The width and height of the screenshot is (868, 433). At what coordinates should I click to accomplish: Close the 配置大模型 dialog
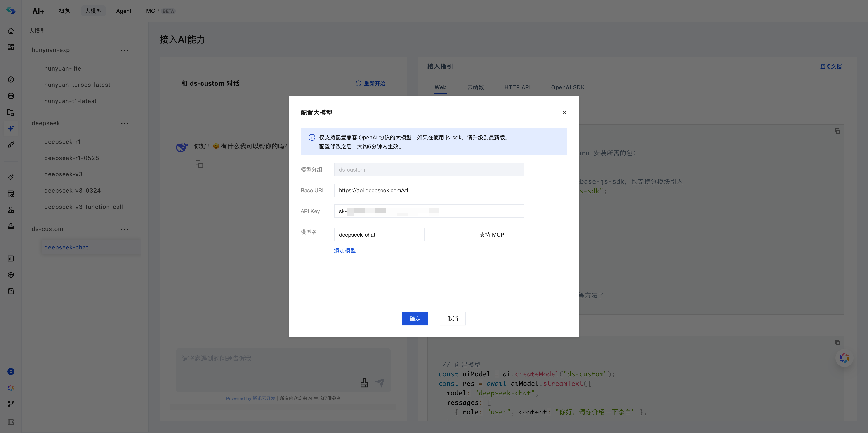pyautogui.click(x=564, y=113)
